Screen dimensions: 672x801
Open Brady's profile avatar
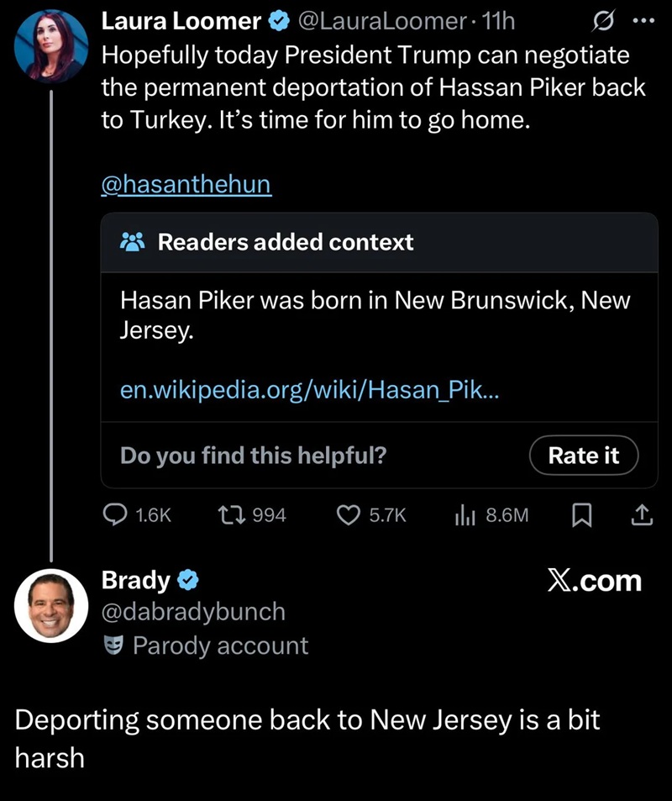[50, 607]
